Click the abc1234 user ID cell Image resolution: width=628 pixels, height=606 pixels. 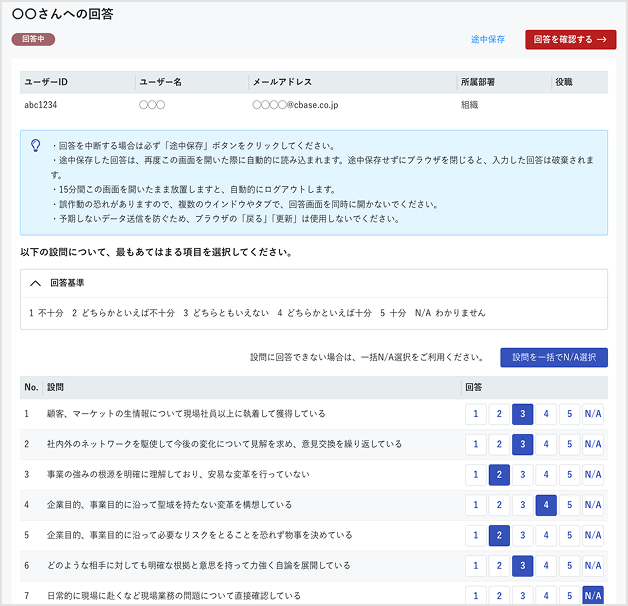pyautogui.click(x=40, y=105)
